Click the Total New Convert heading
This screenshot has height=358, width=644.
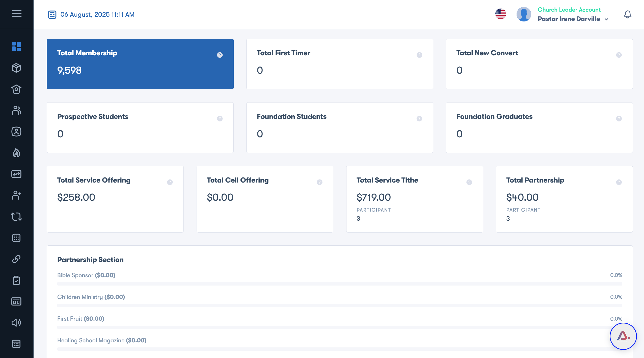click(487, 53)
